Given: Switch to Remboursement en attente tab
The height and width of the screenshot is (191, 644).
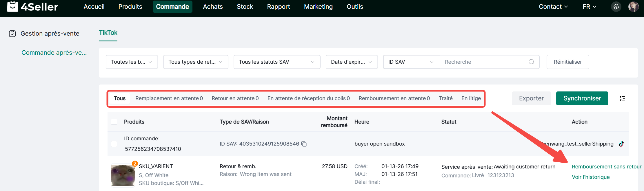Looking at the screenshot, I should [394, 98].
